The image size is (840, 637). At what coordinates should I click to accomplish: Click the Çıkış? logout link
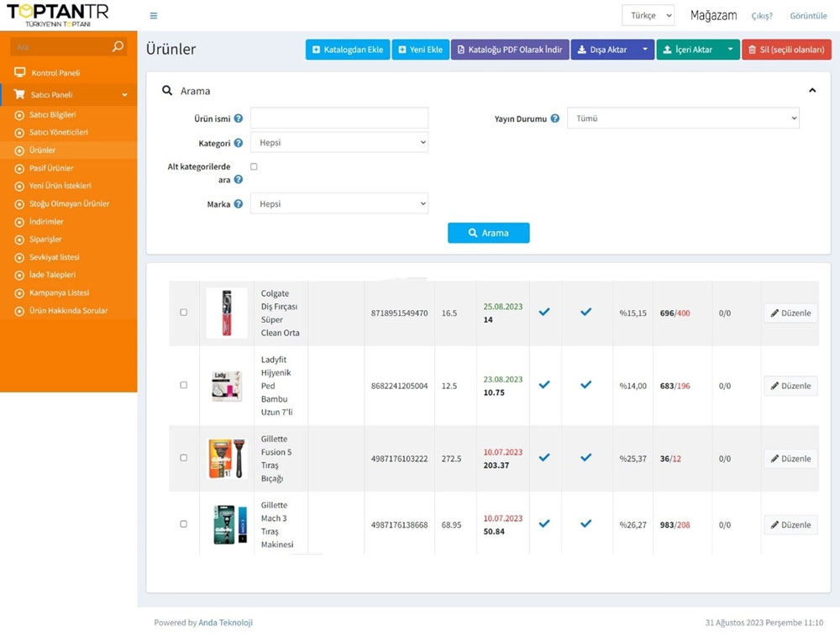tap(762, 16)
